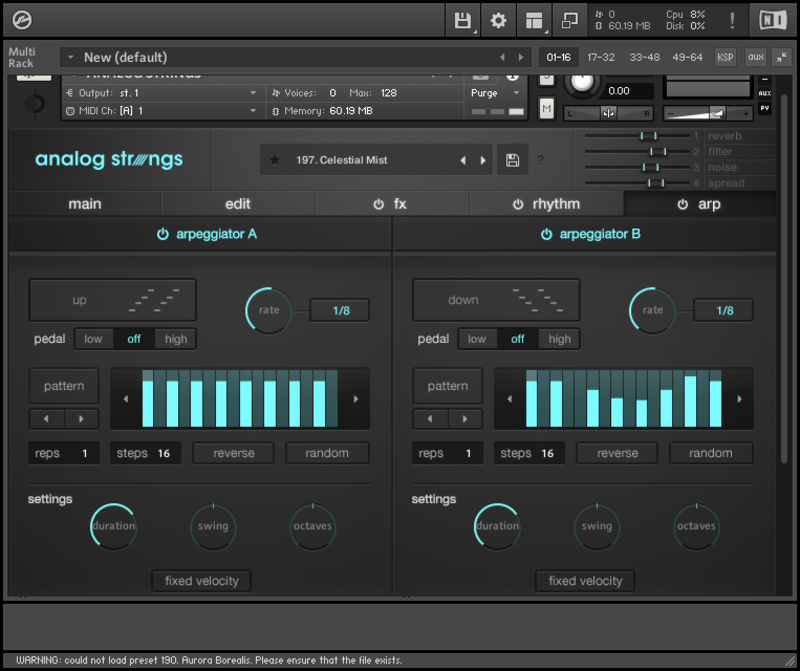The width and height of the screenshot is (800, 671).
Task: Open the save files menu icon
Action: point(463,20)
